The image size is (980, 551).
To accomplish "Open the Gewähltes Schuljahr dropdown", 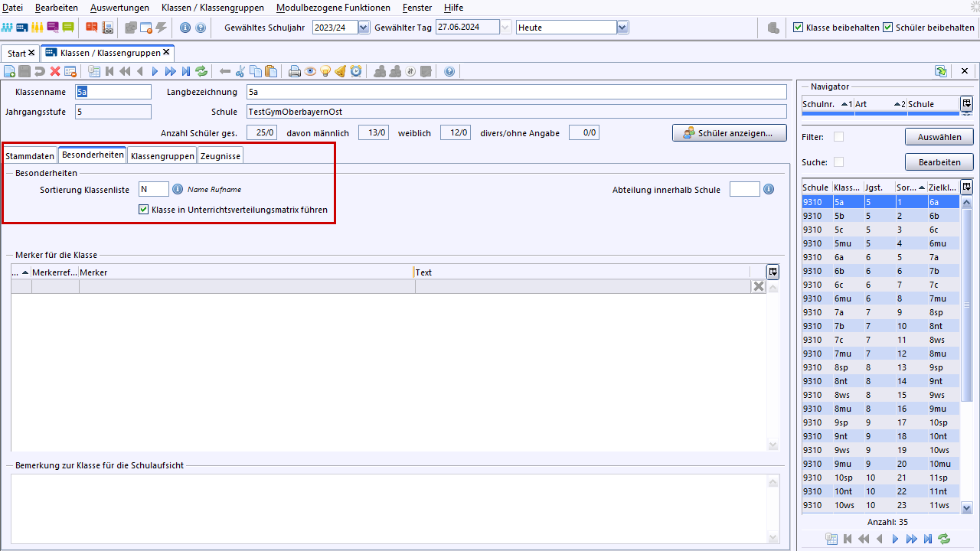I will [x=364, y=28].
